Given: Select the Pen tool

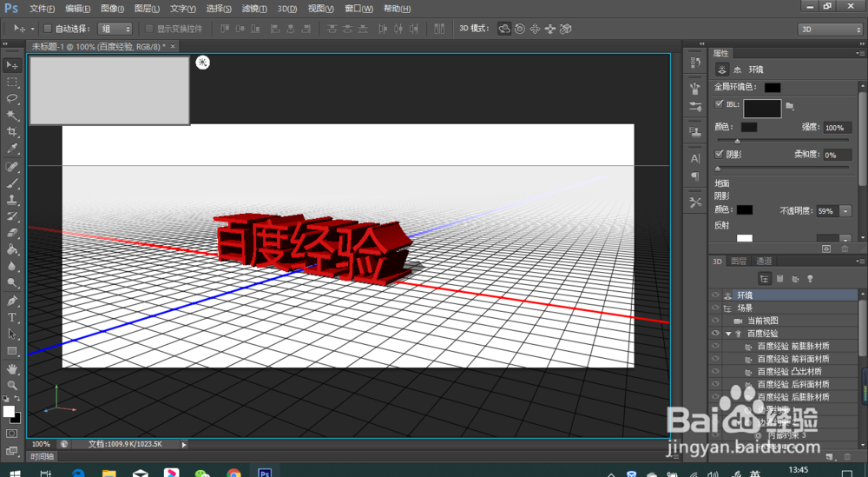Looking at the screenshot, I should pos(12,301).
